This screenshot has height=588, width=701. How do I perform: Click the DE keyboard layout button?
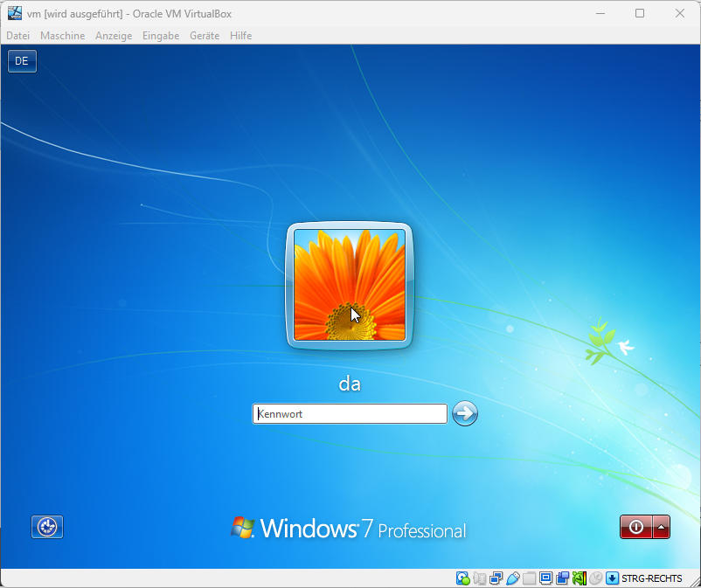(22, 61)
